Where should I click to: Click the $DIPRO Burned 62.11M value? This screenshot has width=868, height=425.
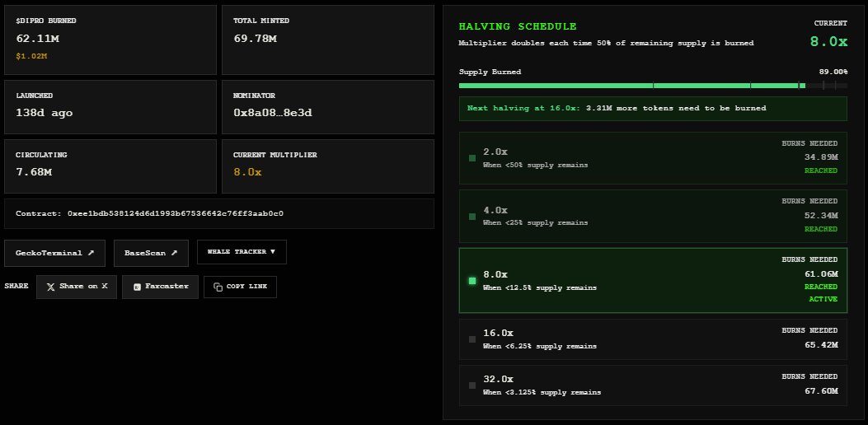coord(38,39)
